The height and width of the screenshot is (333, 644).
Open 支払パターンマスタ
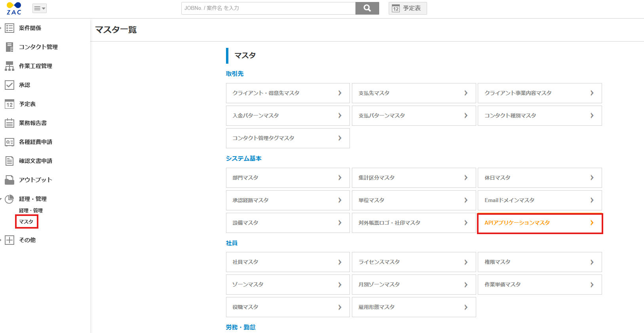(414, 116)
